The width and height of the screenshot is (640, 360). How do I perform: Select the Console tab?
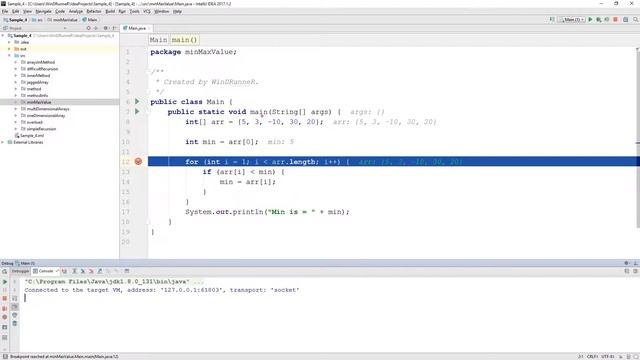coord(46,271)
